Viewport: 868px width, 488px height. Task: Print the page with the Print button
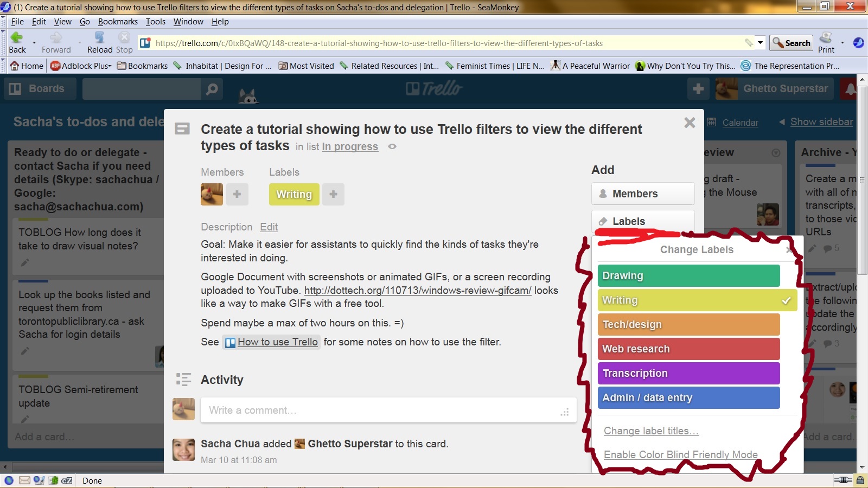826,42
